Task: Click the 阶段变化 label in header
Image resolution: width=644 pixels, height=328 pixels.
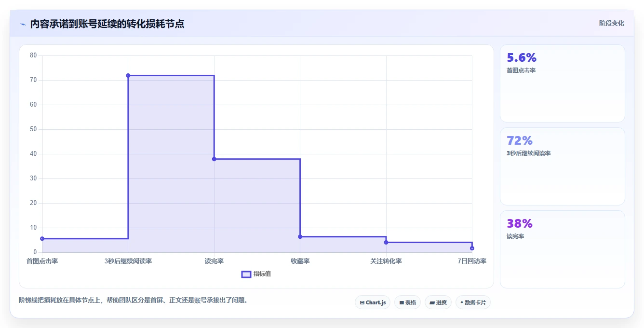Action: [611, 23]
